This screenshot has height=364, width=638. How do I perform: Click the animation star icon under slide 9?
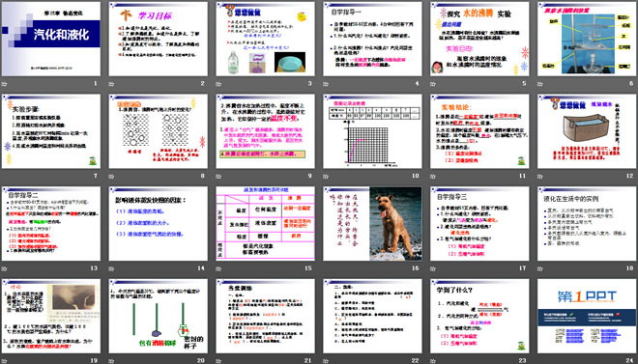[218, 176]
